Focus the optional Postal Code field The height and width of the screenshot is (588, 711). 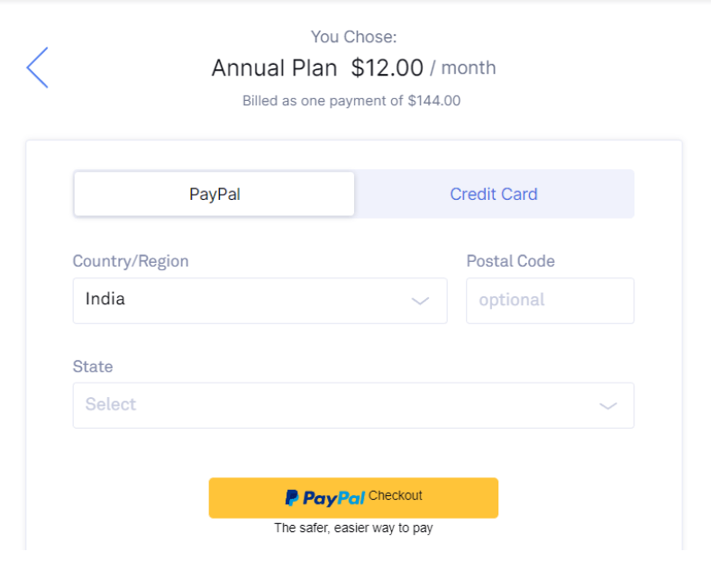(x=550, y=301)
